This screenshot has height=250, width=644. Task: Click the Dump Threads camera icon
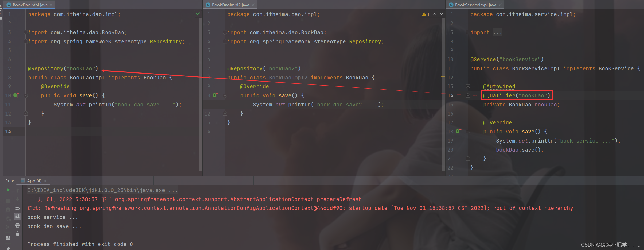point(8,210)
